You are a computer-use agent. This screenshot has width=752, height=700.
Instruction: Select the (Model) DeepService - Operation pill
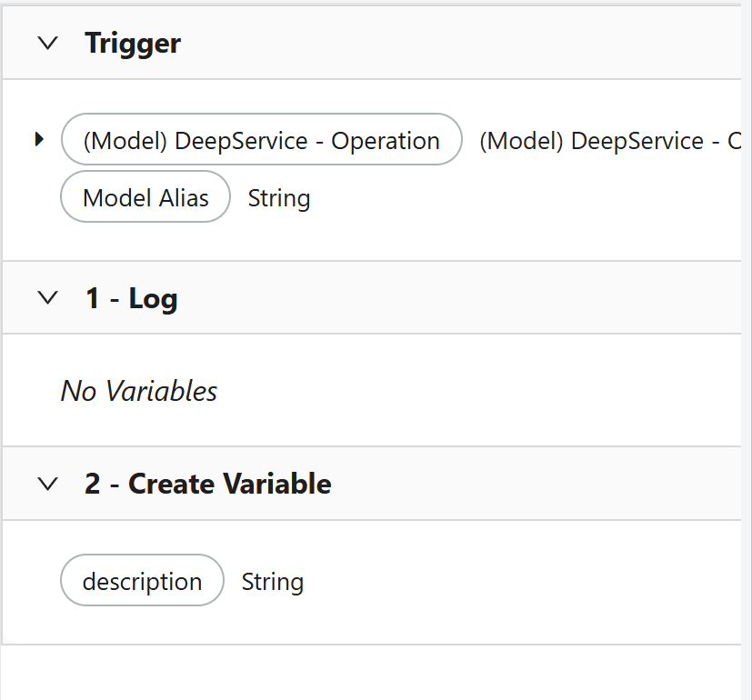[262, 139]
